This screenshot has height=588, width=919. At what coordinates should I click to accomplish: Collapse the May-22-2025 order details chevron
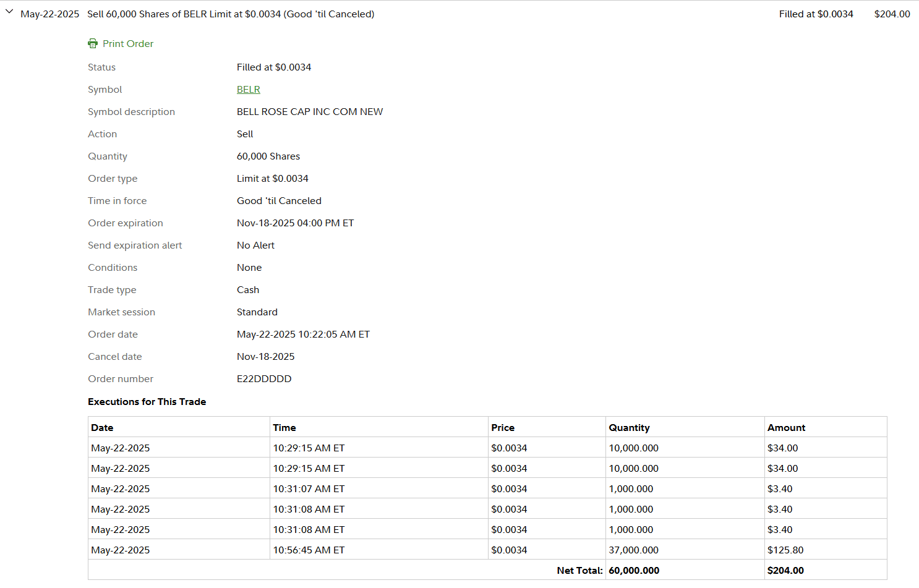point(9,12)
